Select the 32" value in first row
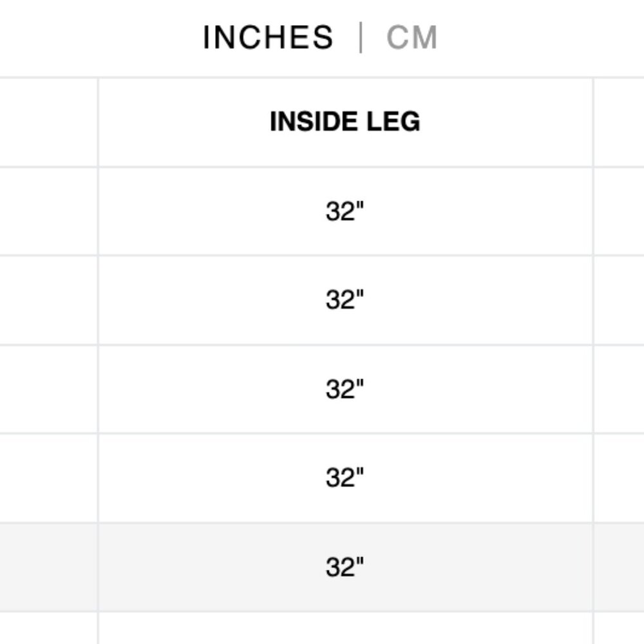Image resolution: width=644 pixels, height=644 pixels. coord(345,211)
